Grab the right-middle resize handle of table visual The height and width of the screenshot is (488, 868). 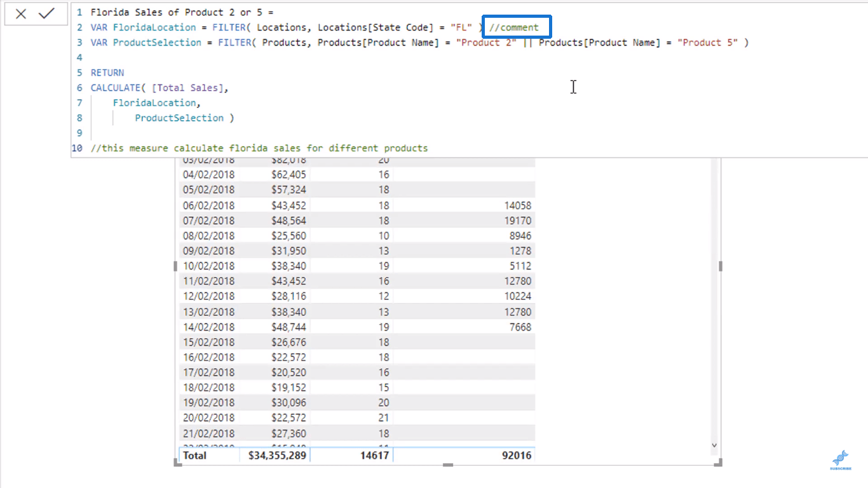[x=720, y=266]
